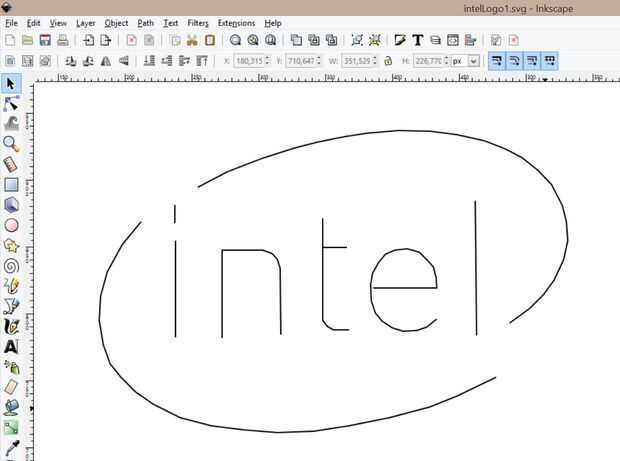Viewport: 620px width, 461px height.
Task: Select the Gradient tool
Action: click(x=11, y=428)
